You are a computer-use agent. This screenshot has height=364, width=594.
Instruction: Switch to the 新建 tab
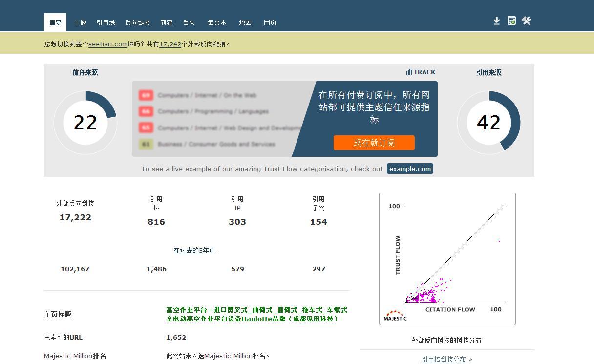click(x=167, y=22)
